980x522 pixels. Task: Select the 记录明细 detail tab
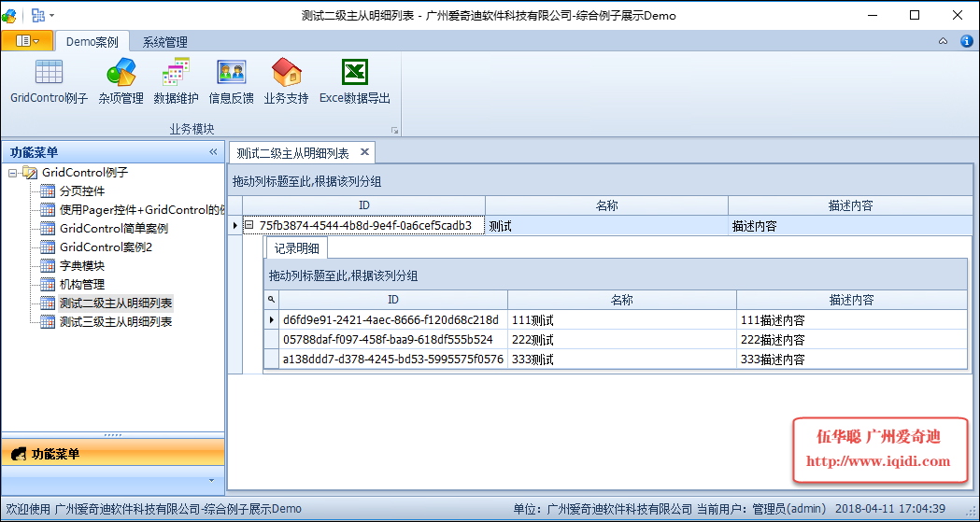[x=297, y=247]
